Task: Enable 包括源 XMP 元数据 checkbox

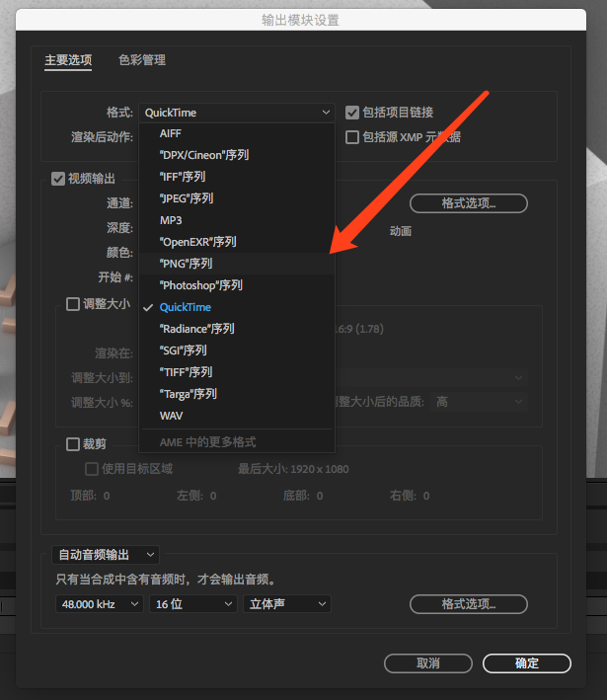Action: [x=352, y=137]
